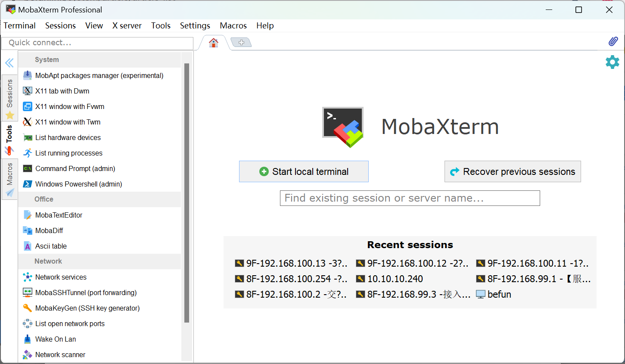The image size is (625, 364).
Task: Collapse sidebar with double-chevron icon
Action: (x=9, y=63)
